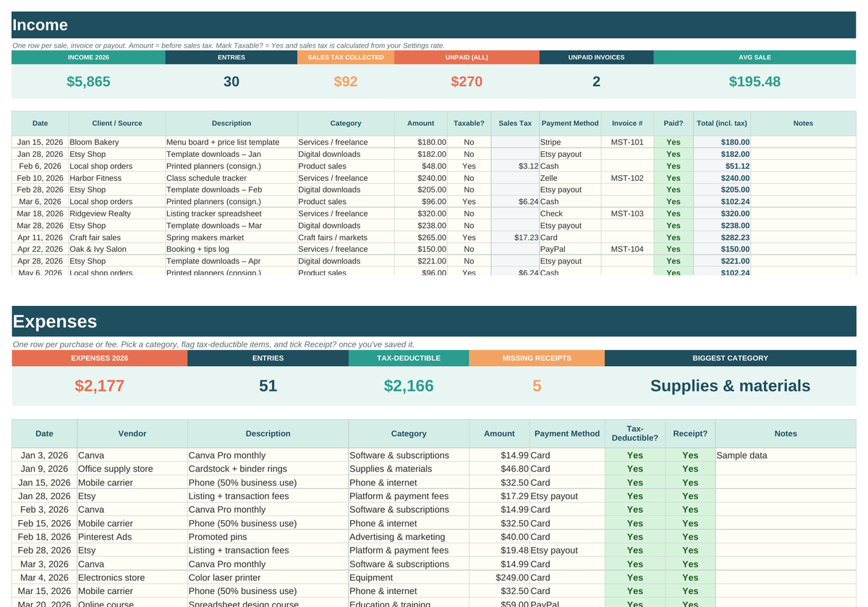Click the Vendor column header

[132, 433]
